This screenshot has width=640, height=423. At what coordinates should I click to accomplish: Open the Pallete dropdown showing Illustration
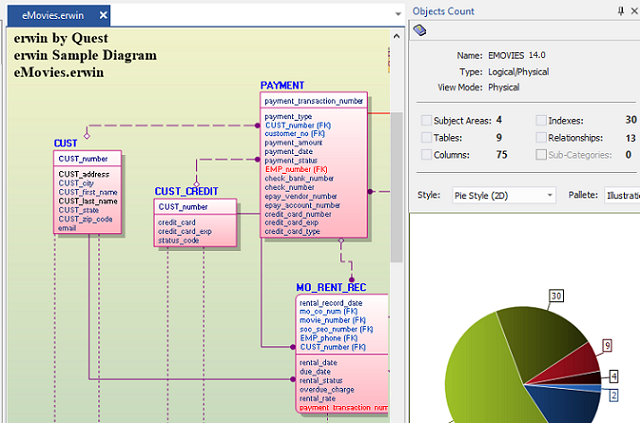coord(622,195)
